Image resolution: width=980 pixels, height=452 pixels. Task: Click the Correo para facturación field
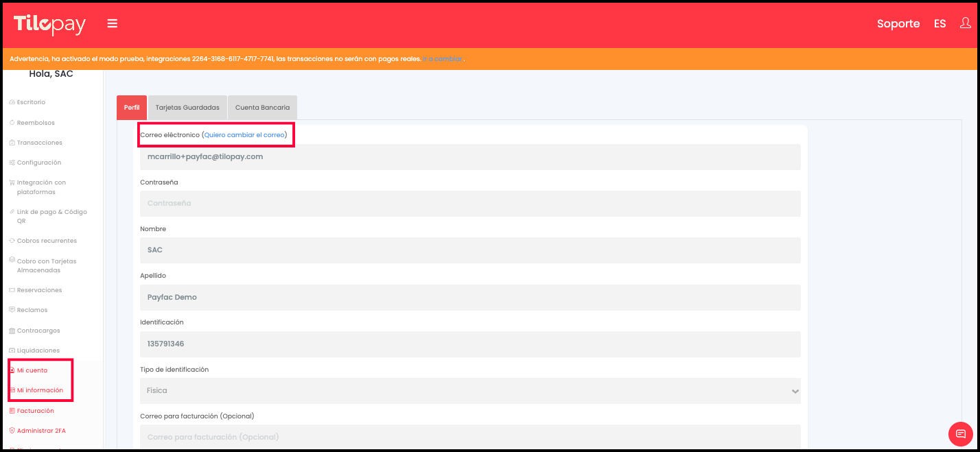point(470,437)
